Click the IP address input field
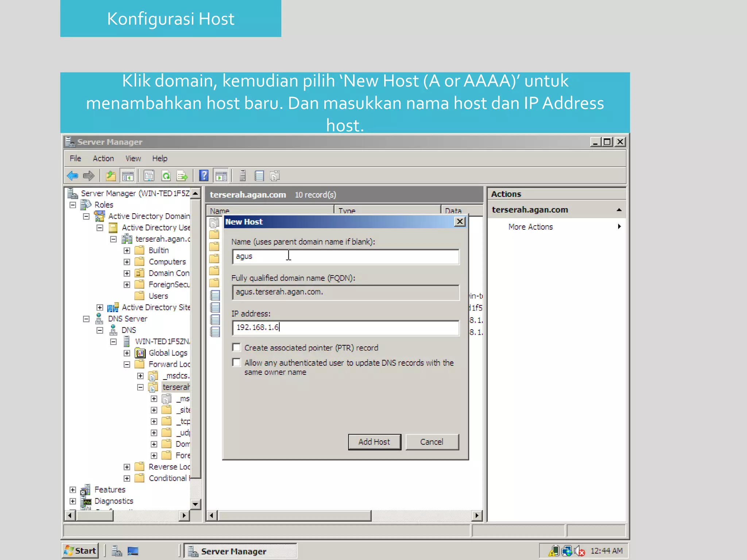The width and height of the screenshot is (747, 560). click(345, 327)
